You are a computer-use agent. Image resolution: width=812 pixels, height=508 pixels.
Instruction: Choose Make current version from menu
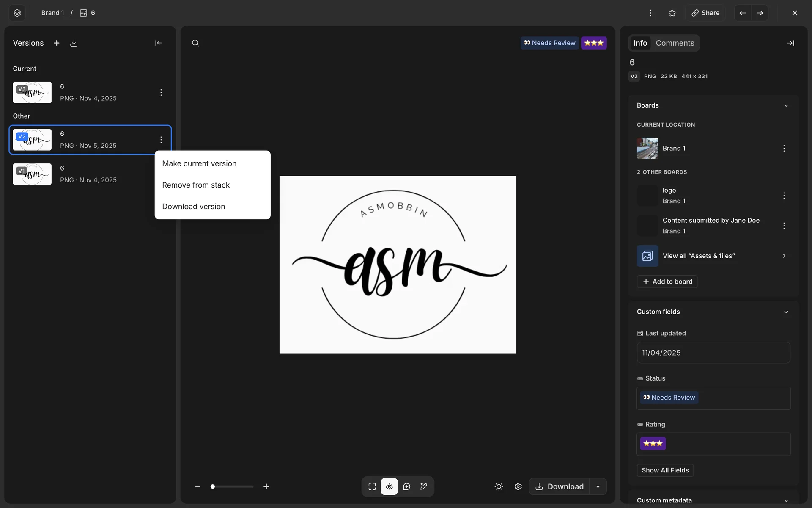tap(199, 163)
